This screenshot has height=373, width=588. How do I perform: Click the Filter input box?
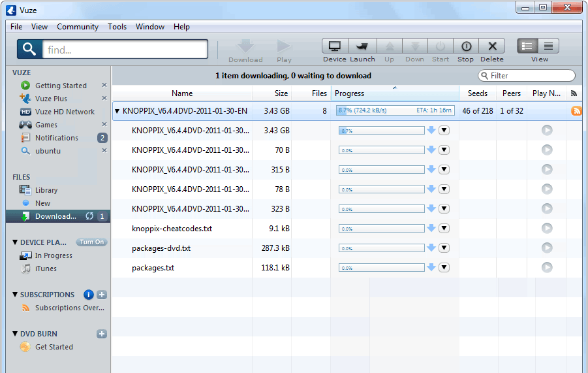527,75
